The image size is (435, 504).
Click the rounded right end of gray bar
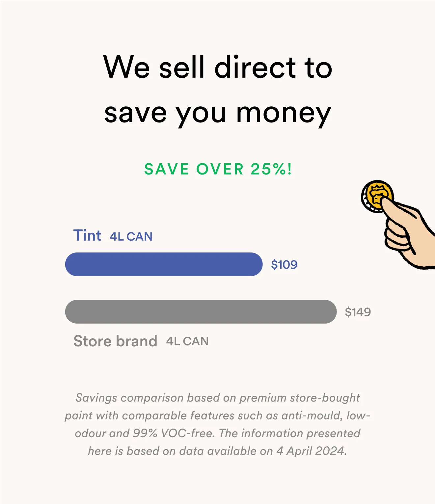click(x=328, y=312)
